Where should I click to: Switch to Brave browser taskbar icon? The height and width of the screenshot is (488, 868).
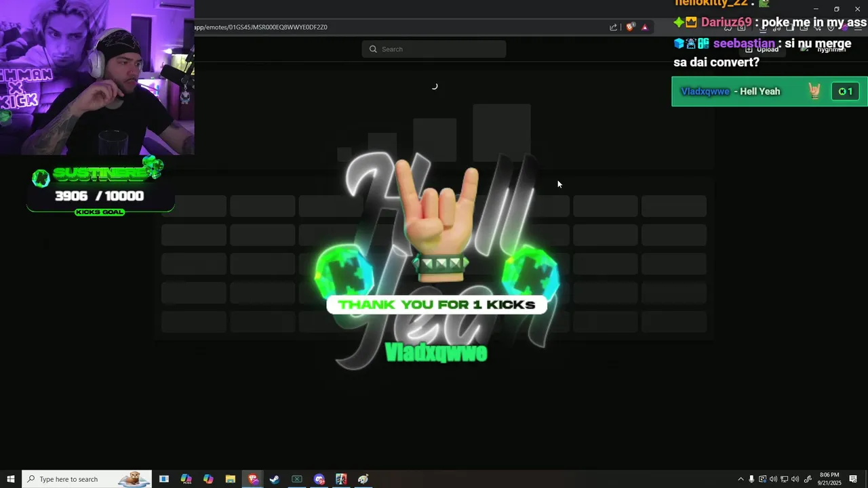click(253, 479)
